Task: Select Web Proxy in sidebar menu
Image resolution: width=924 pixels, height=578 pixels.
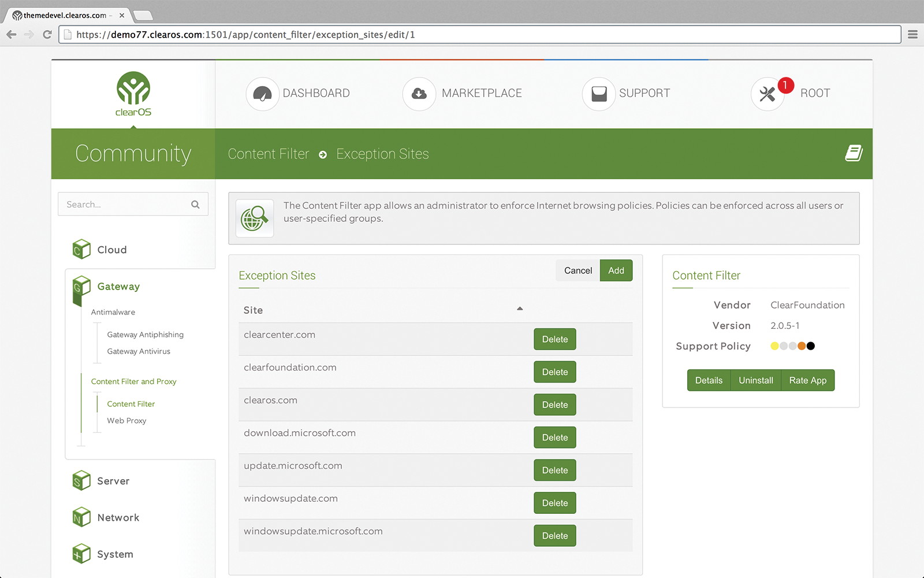Action: coord(126,421)
